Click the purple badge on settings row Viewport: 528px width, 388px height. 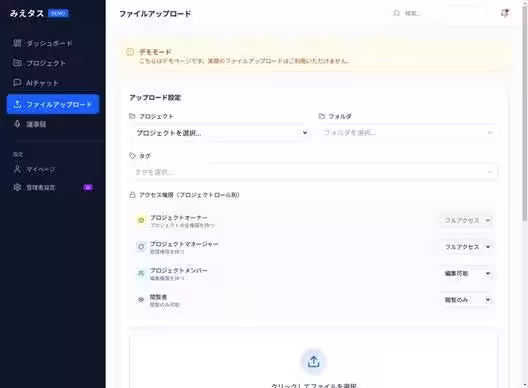point(88,187)
